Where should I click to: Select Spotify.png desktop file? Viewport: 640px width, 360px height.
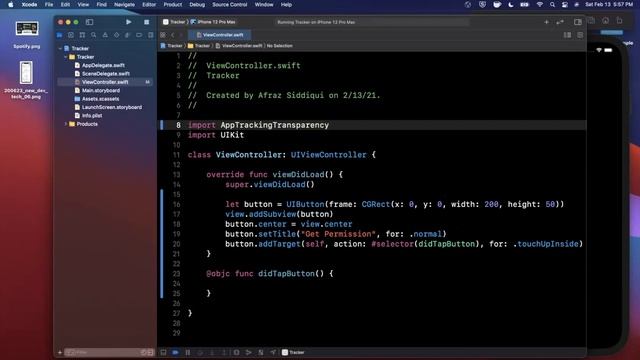pyautogui.click(x=27, y=34)
